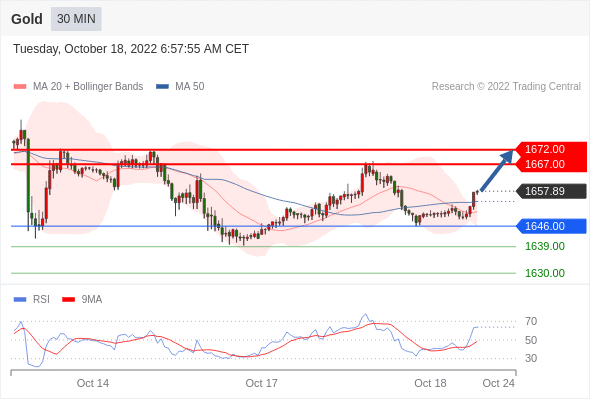Click the red 9MA legend swatch
This screenshot has width=590, height=400.
68,300
